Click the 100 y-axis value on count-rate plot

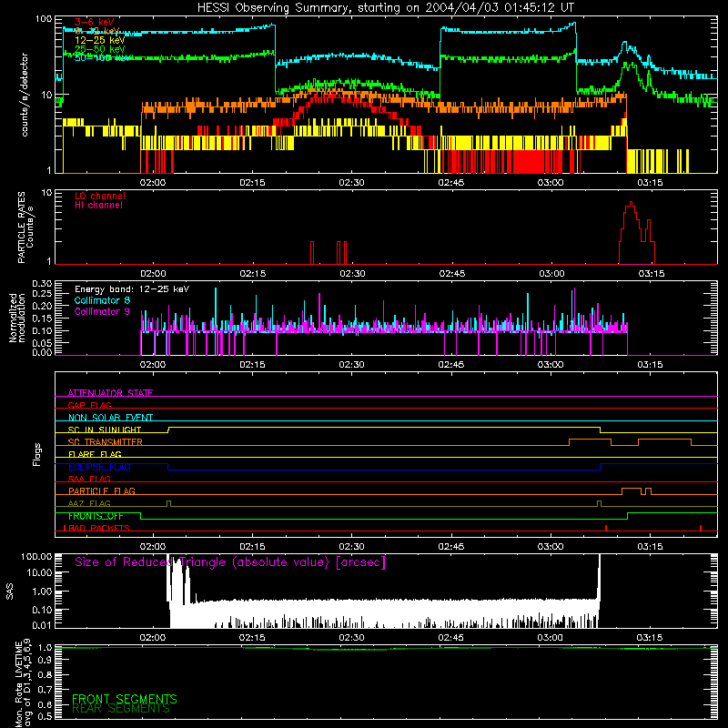44,19
